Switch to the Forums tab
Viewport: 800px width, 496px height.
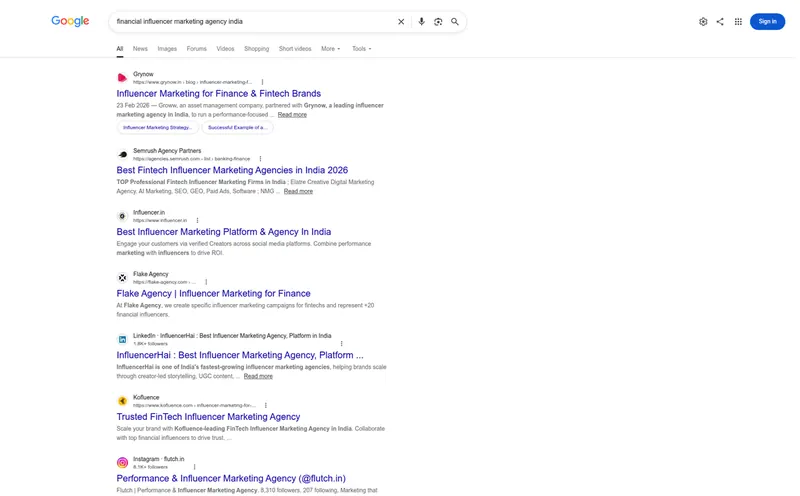(x=196, y=49)
